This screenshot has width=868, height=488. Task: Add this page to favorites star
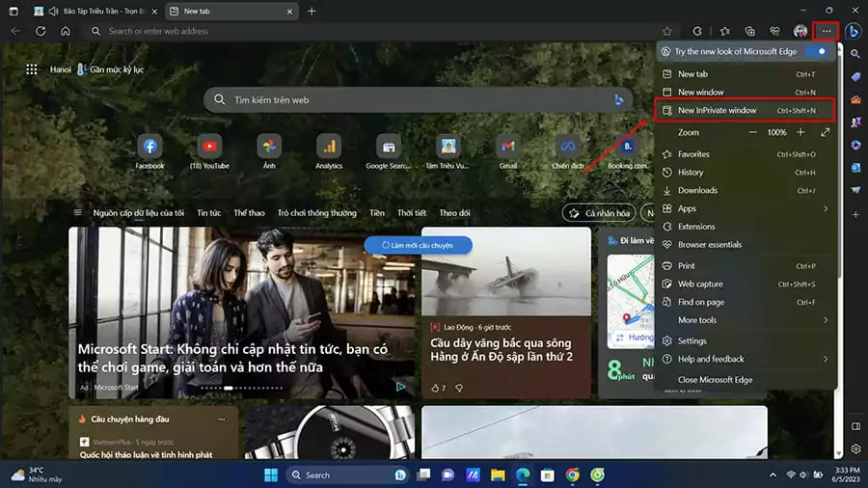coord(667,31)
